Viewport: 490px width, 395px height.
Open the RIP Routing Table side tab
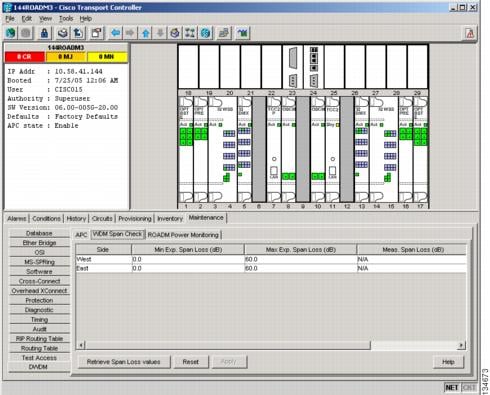(x=39, y=339)
